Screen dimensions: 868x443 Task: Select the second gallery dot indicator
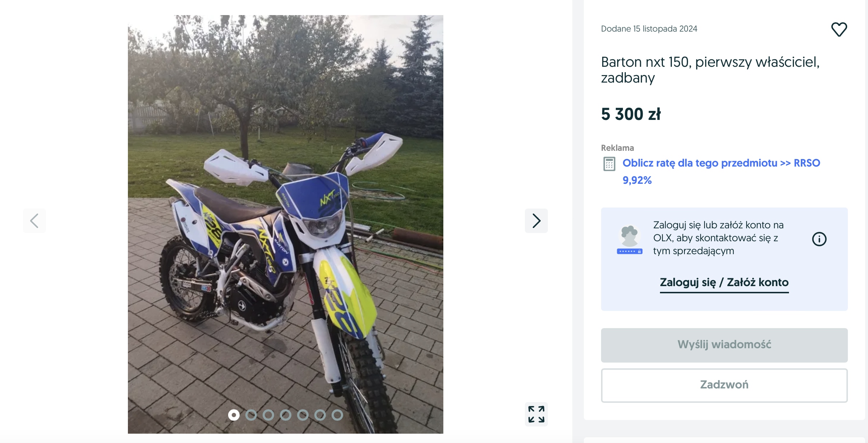[x=251, y=415]
